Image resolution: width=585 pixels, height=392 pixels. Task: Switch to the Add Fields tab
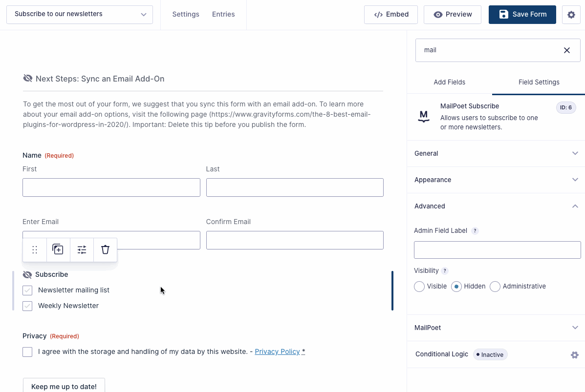click(x=449, y=82)
